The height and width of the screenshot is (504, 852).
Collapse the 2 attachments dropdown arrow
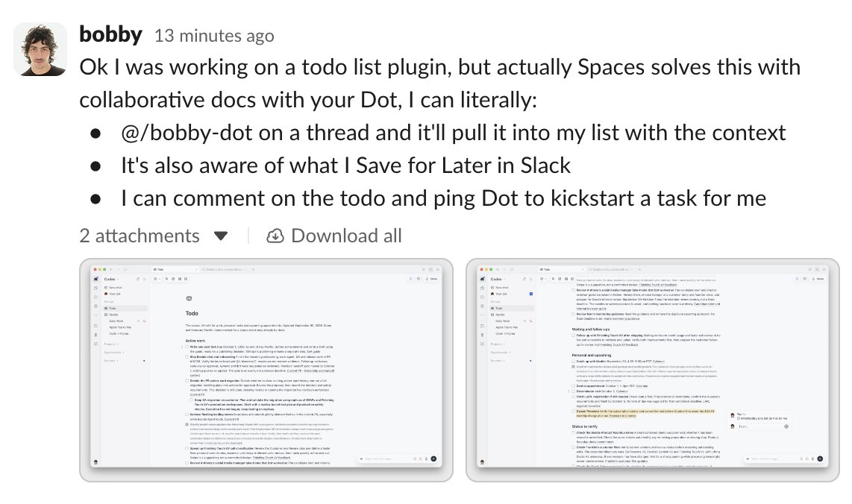click(221, 236)
